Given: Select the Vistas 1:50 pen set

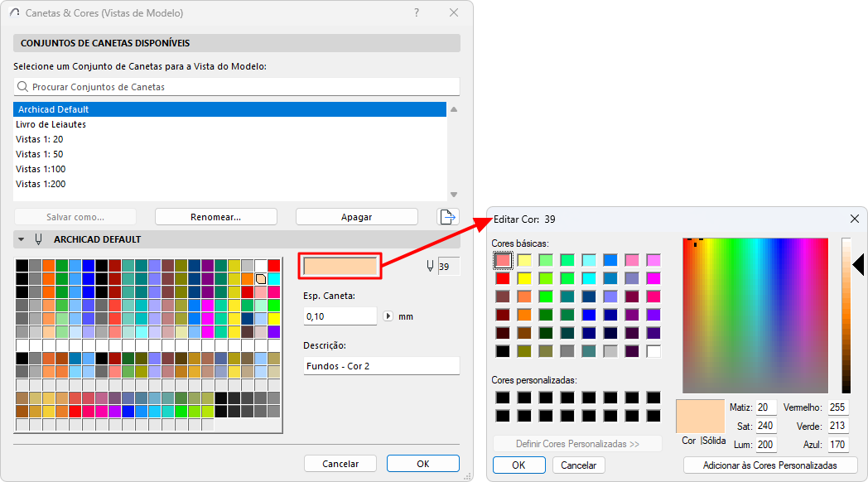Looking at the screenshot, I should click(50, 154).
